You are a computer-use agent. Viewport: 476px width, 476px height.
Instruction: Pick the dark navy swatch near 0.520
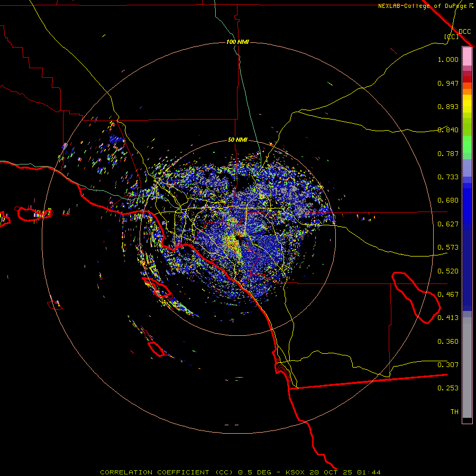click(467, 270)
